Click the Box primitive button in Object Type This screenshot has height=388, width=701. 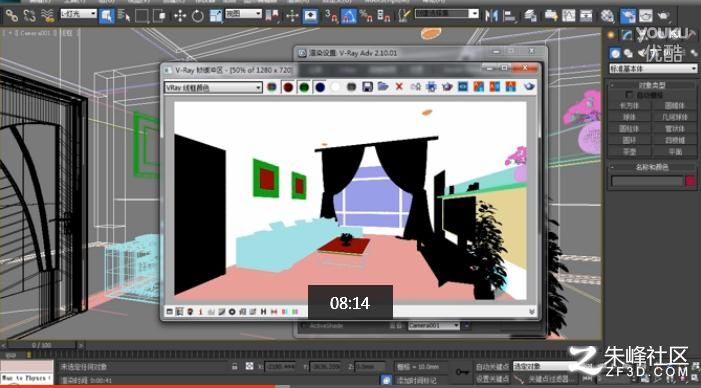[629, 105]
